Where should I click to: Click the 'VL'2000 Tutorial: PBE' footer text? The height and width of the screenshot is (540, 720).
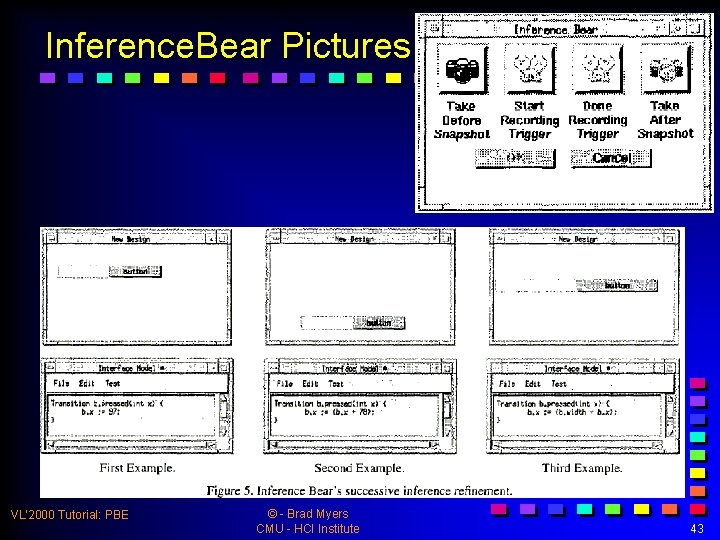(69, 514)
